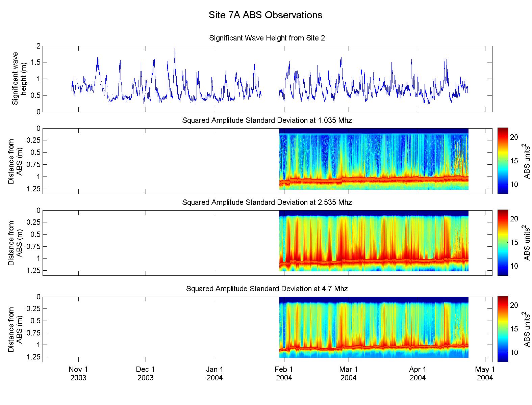Viewport: 532px width, 405px height.
Task: Click the main title Site 7A ABS Observations
Action: [265, 15]
